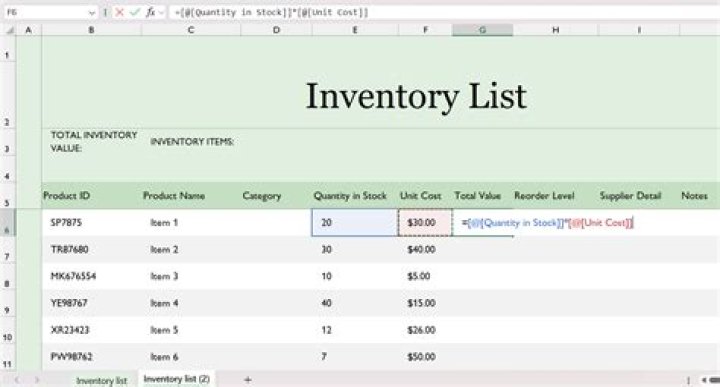This screenshot has height=387, width=720.
Task: Select unit cost cell $26.00
Action: 425,330
